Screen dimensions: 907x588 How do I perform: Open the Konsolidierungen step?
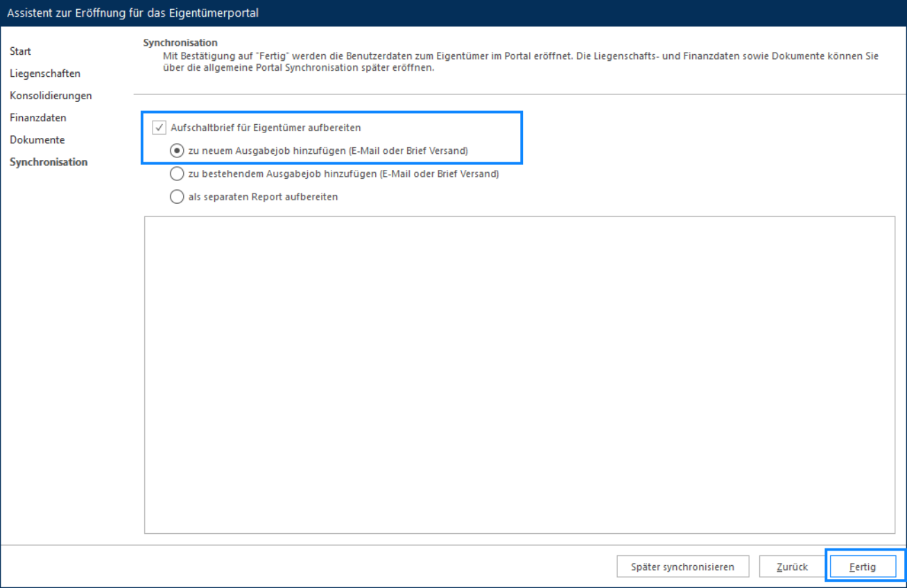51,96
